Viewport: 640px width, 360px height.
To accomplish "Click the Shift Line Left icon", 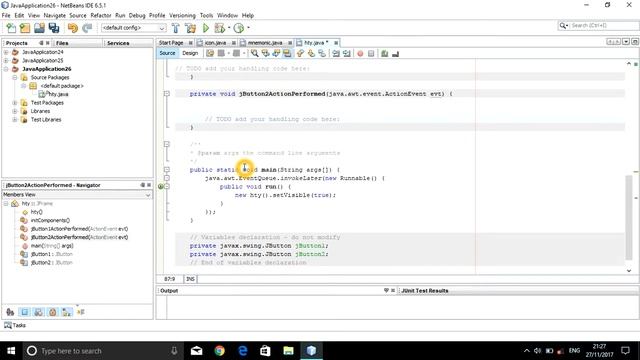I will 336,53.
